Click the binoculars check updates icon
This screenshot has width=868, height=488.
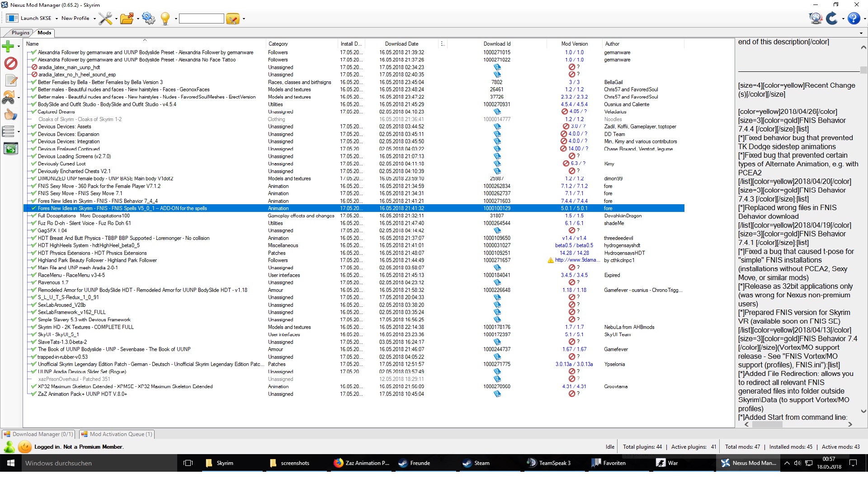tap(8, 98)
